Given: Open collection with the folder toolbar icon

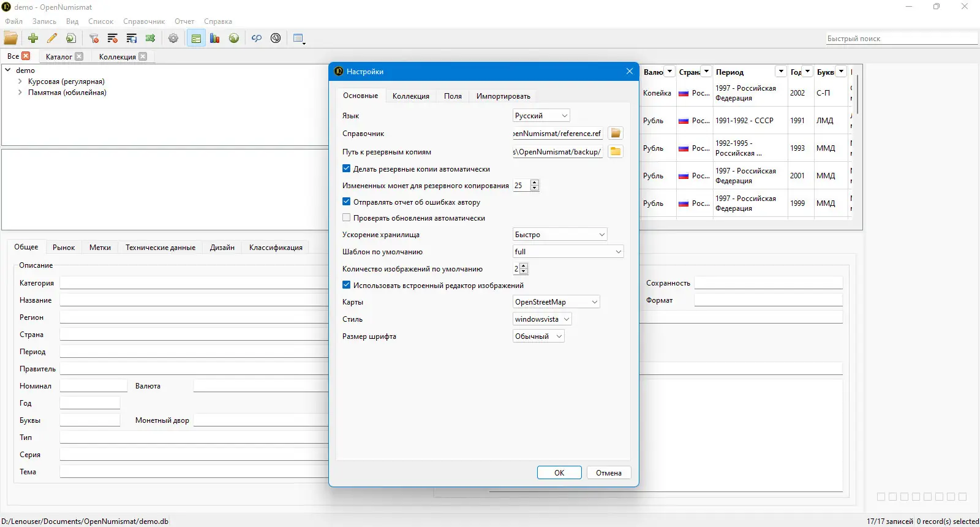Looking at the screenshot, I should pos(11,38).
